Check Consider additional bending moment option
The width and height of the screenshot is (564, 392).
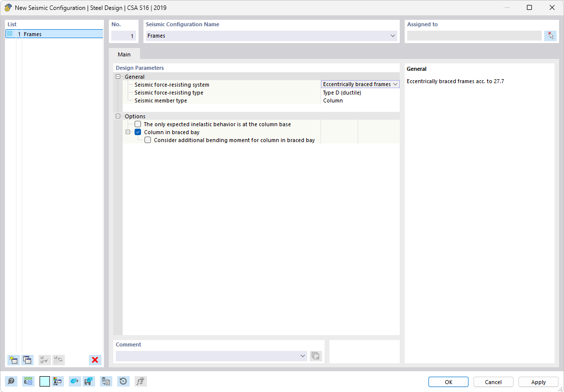coord(147,140)
